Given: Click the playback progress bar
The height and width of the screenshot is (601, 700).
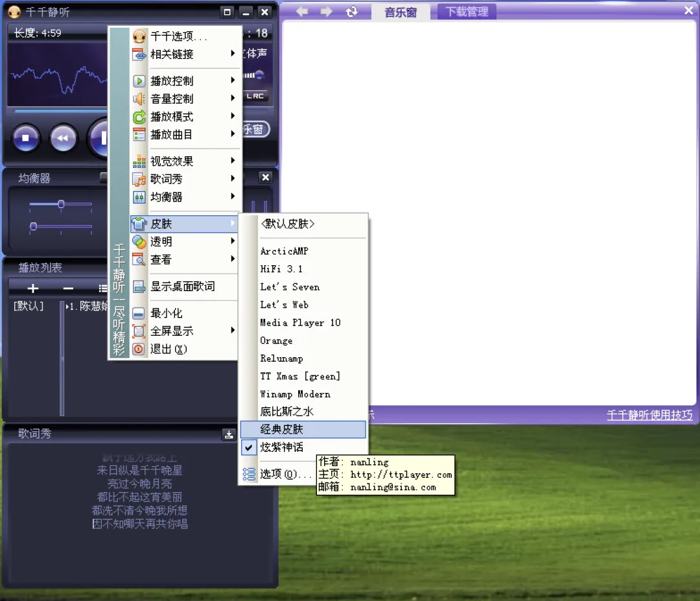Looking at the screenshot, I should [x=60, y=111].
